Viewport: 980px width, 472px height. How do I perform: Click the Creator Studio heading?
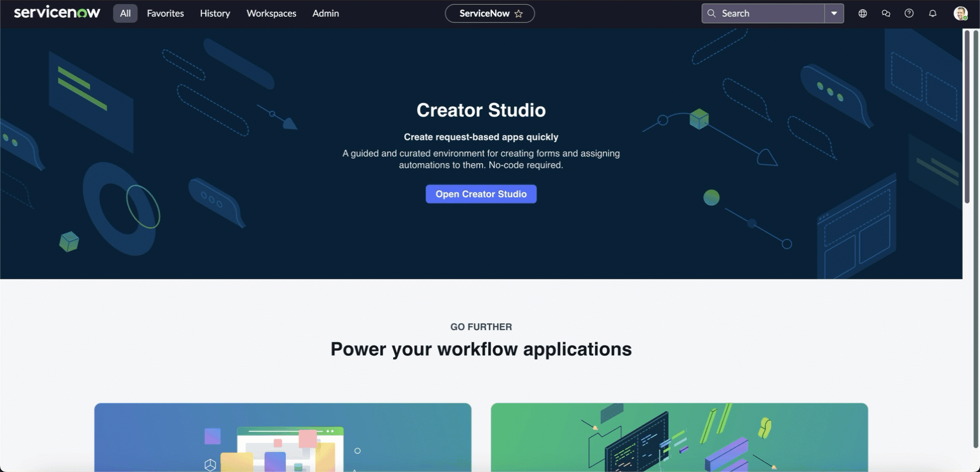point(481,110)
